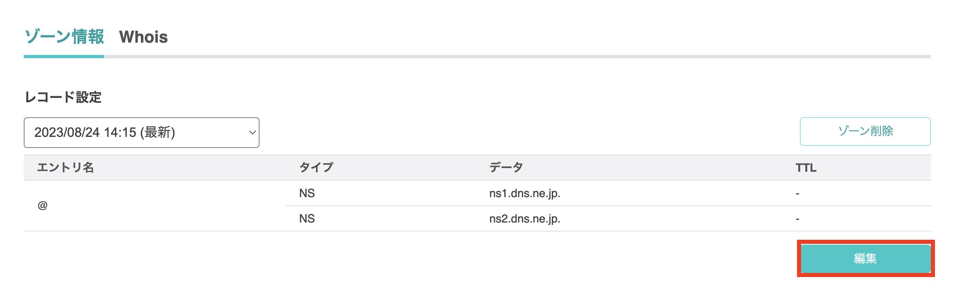This screenshot has width=980, height=300.
Task: Click the TTL dash in the ns1 row
Action: 797,193
